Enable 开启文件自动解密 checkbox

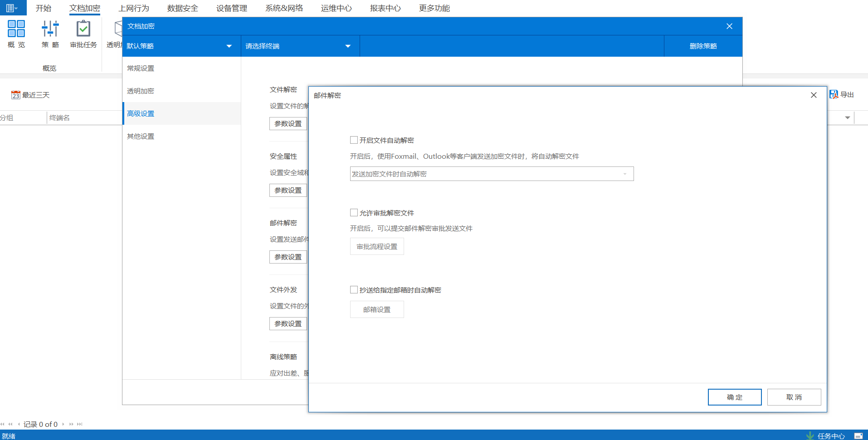click(x=354, y=140)
